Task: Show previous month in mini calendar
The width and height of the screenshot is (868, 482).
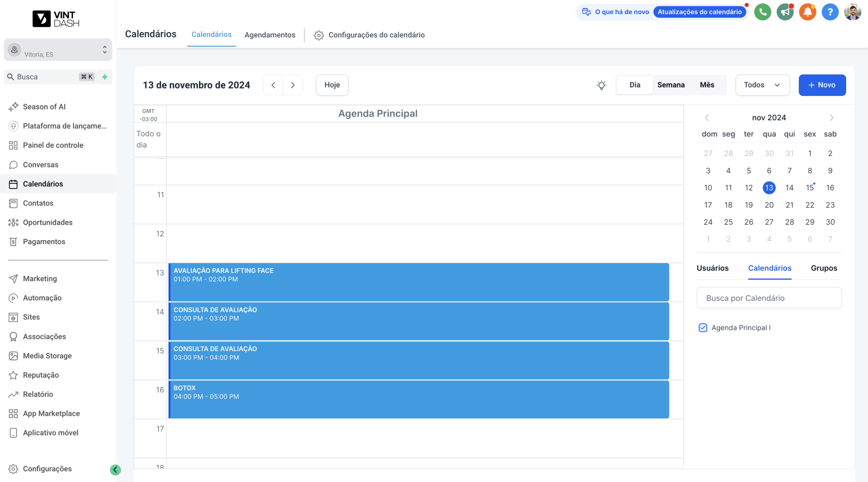Action: (x=707, y=118)
